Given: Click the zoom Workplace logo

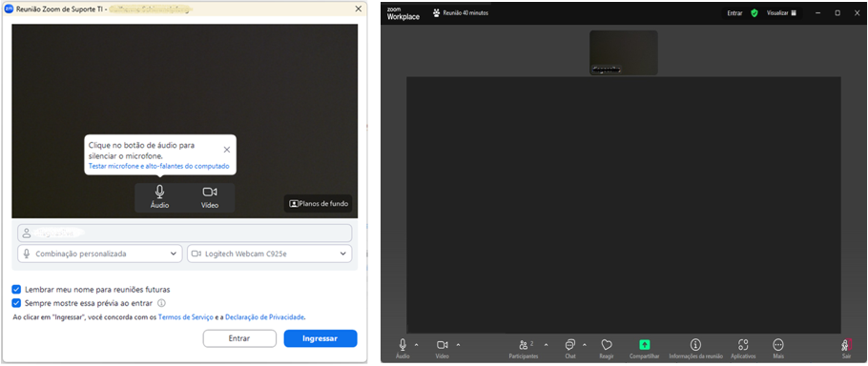Looking at the screenshot, I should pyautogui.click(x=403, y=13).
